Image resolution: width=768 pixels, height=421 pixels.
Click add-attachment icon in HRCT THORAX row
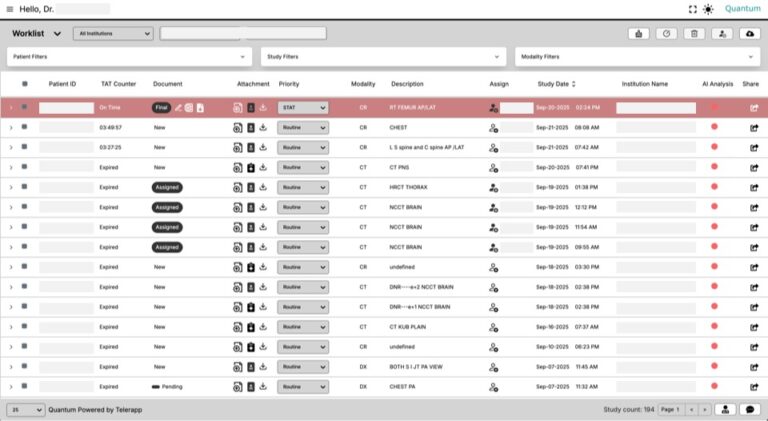click(238, 187)
